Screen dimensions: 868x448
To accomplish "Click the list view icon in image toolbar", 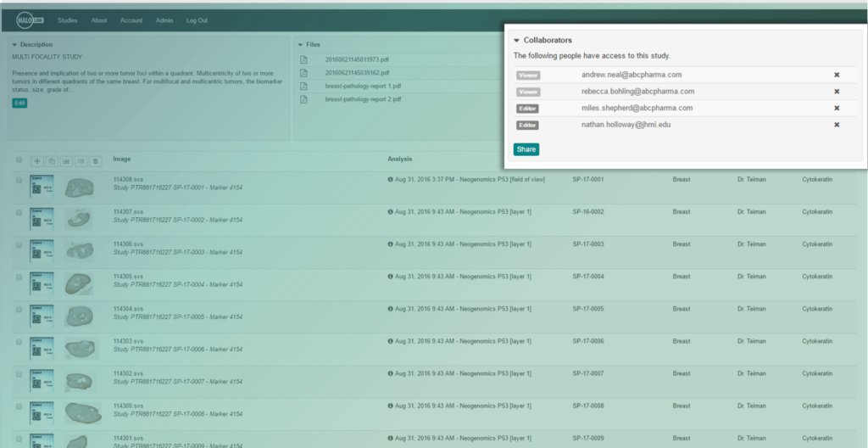I will 81,160.
